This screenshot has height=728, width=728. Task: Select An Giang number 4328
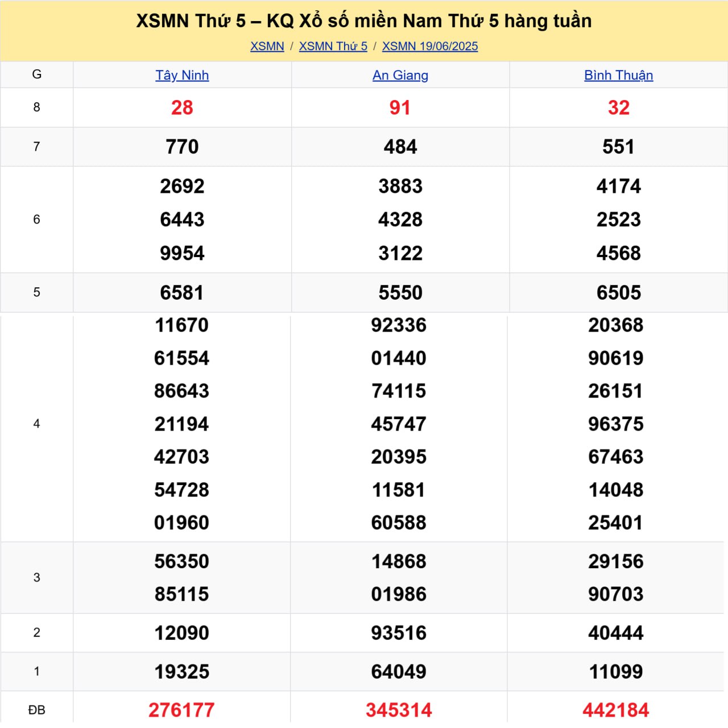(400, 220)
